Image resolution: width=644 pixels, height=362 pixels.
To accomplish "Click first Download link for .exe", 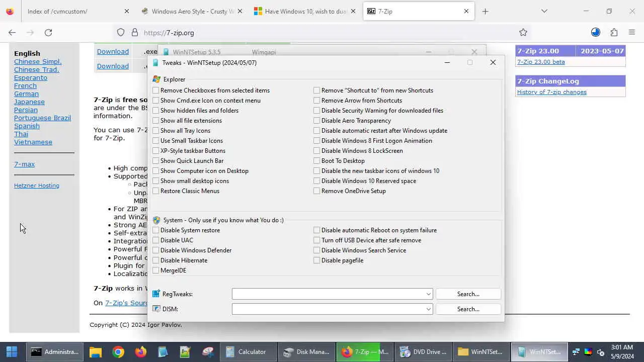I will coord(113,51).
